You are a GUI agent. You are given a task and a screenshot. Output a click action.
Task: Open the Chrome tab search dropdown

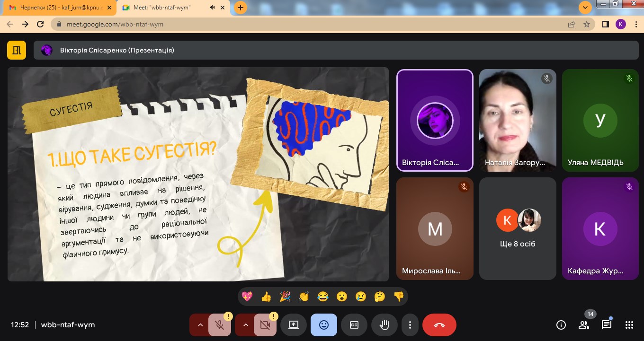585,8
